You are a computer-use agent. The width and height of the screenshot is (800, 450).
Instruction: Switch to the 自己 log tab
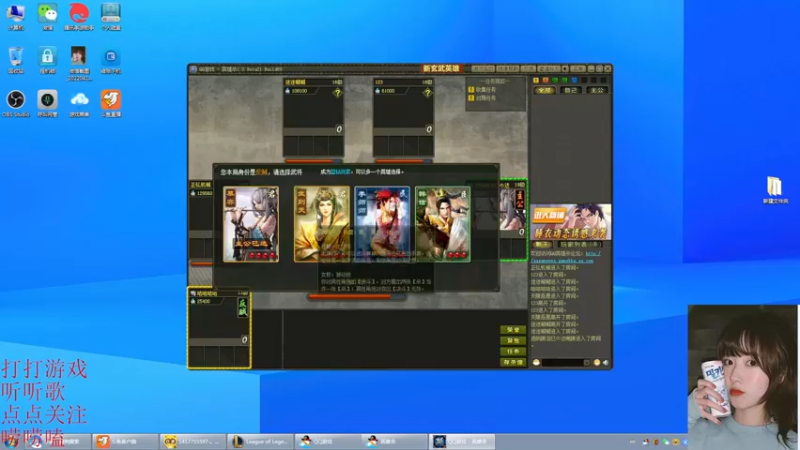coord(570,90)
